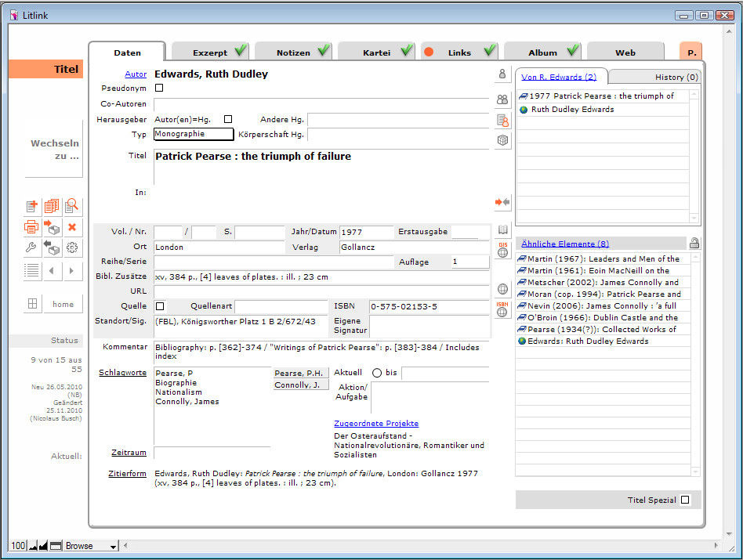
Task: Click the status bar zoom out icon
Action: click(x=33, y=546)
